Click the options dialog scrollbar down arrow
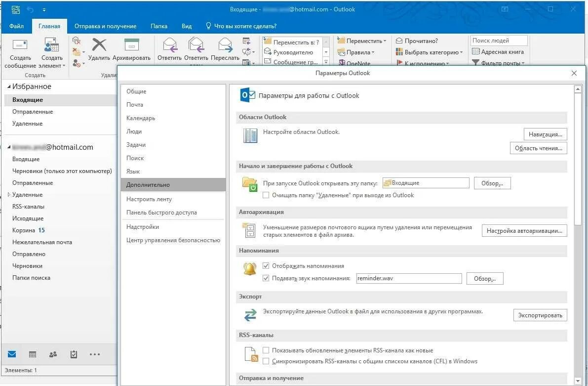Screen dimensions: 588x386 (x=578, y=381)
